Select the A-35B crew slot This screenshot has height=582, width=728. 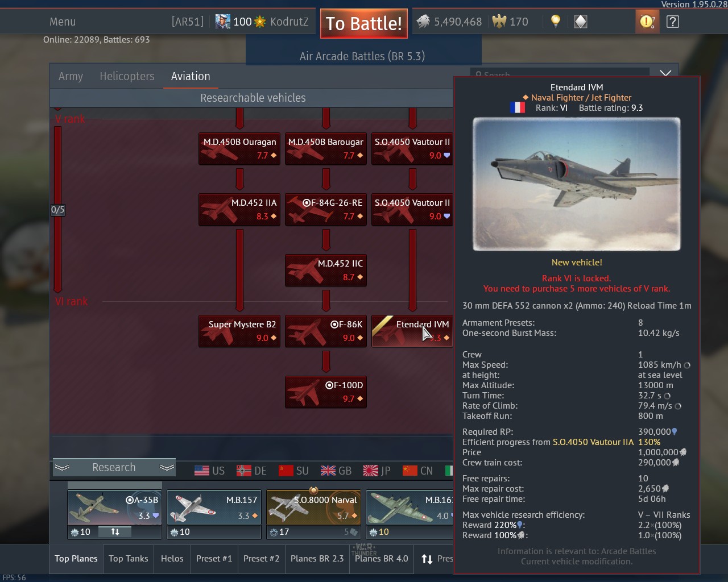114,507
